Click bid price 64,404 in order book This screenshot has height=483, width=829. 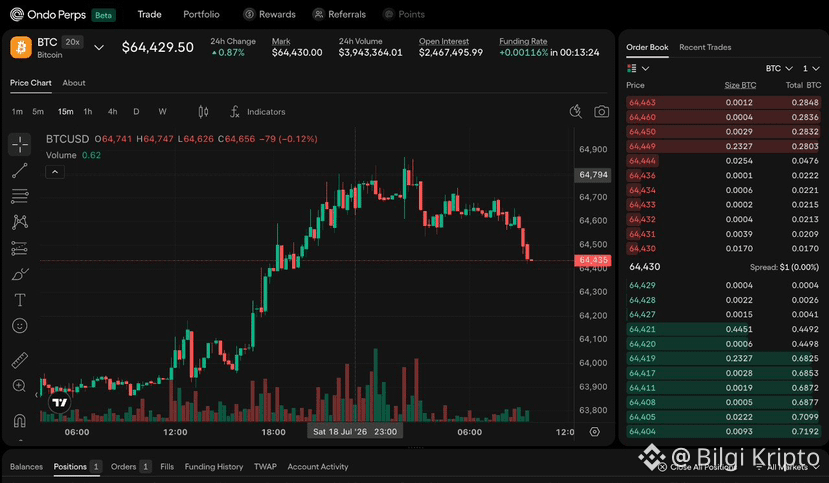click(x=642, y=432)
